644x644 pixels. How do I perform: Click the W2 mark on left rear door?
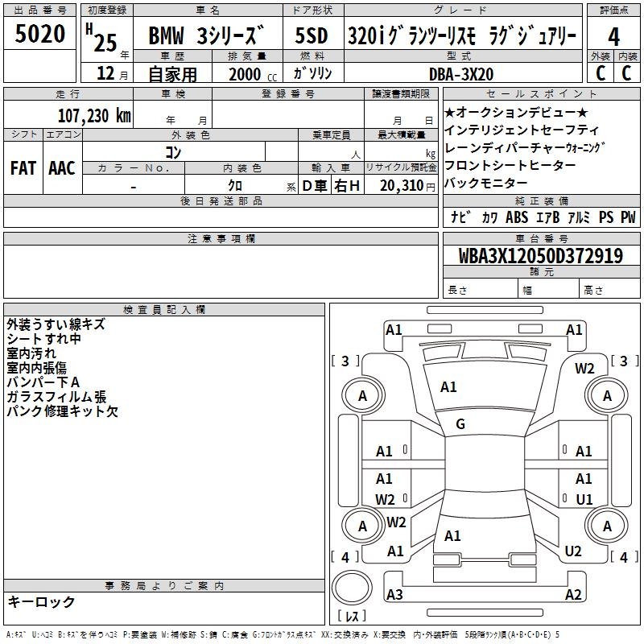(x=385, y=499)
